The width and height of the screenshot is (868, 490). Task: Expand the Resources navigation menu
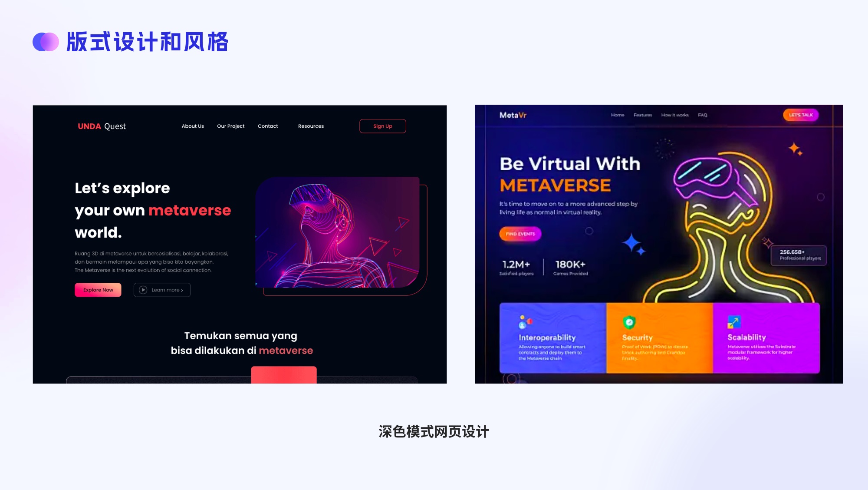pos(311,126)
